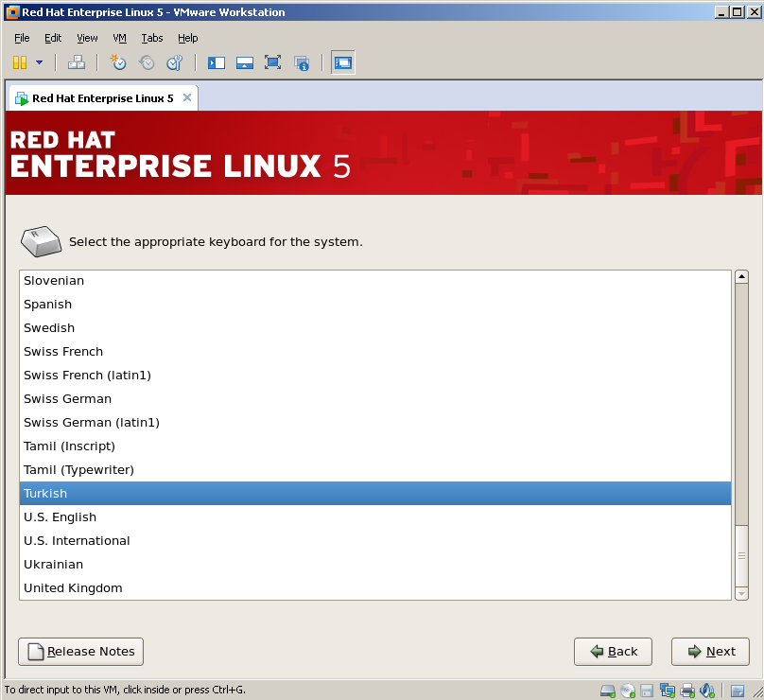Close the Red Hat Enterprise Linux 5 tab
The height and width of the screenshot is (700, 764).
(x=187, y=97)
